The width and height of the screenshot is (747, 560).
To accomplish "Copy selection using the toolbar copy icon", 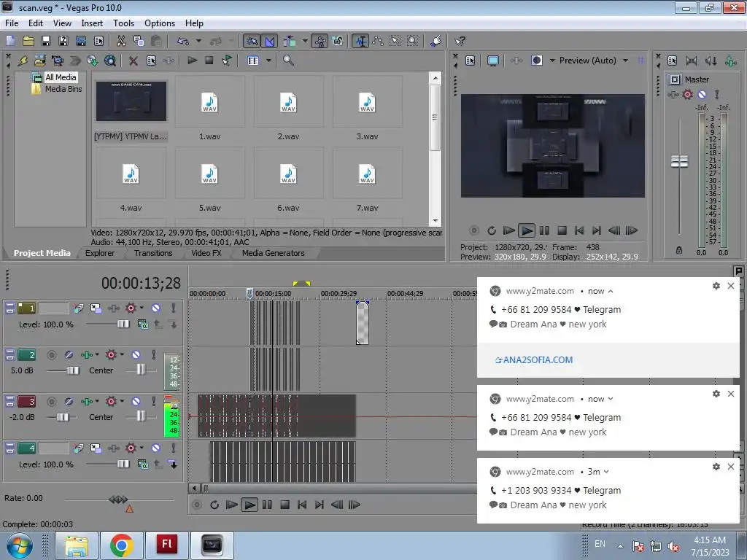I will (x=139, y=41).
